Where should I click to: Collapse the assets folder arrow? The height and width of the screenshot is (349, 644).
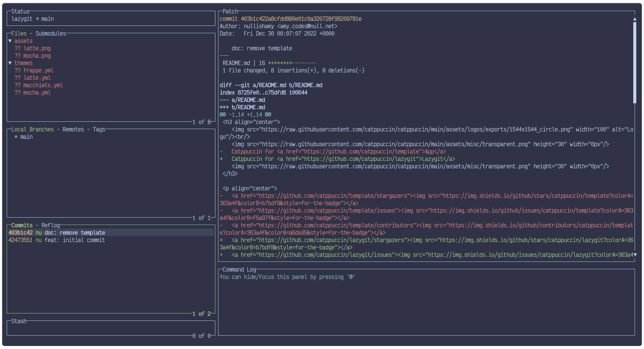[x=10, y=41]
